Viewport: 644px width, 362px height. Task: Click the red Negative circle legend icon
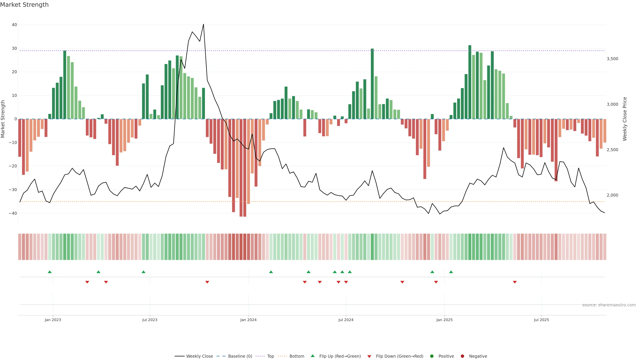click(462, 356)
